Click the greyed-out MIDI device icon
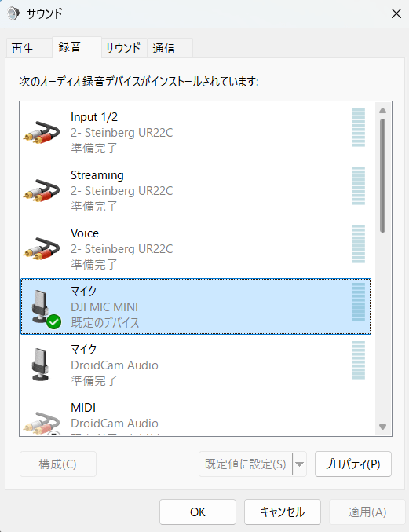This screenshot has height=532, width=409. point(42,423)
